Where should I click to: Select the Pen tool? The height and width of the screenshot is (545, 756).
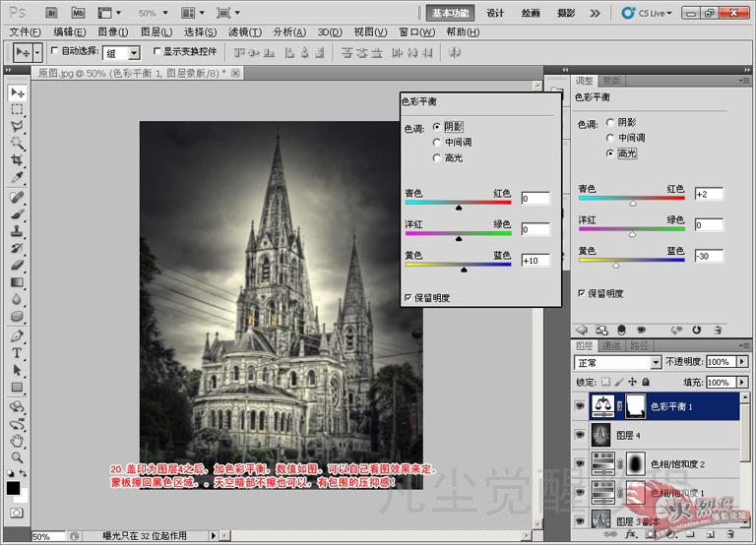click(18, 335)
